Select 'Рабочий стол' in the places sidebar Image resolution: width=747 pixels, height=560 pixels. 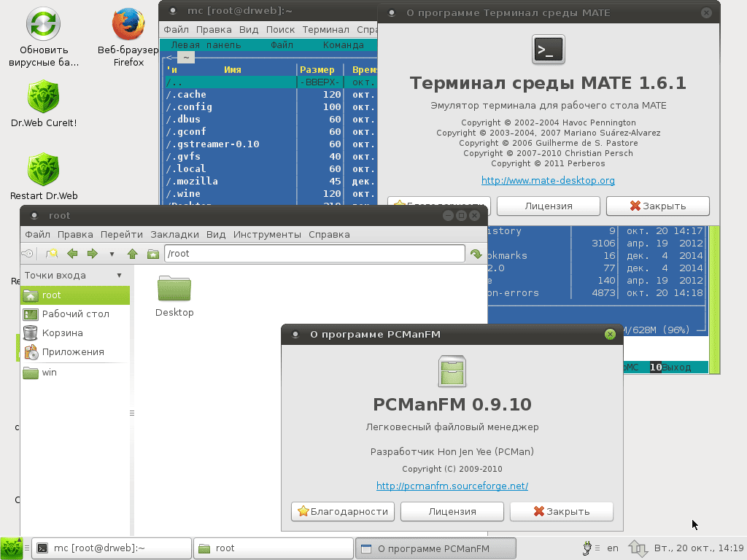click(75, 314)
